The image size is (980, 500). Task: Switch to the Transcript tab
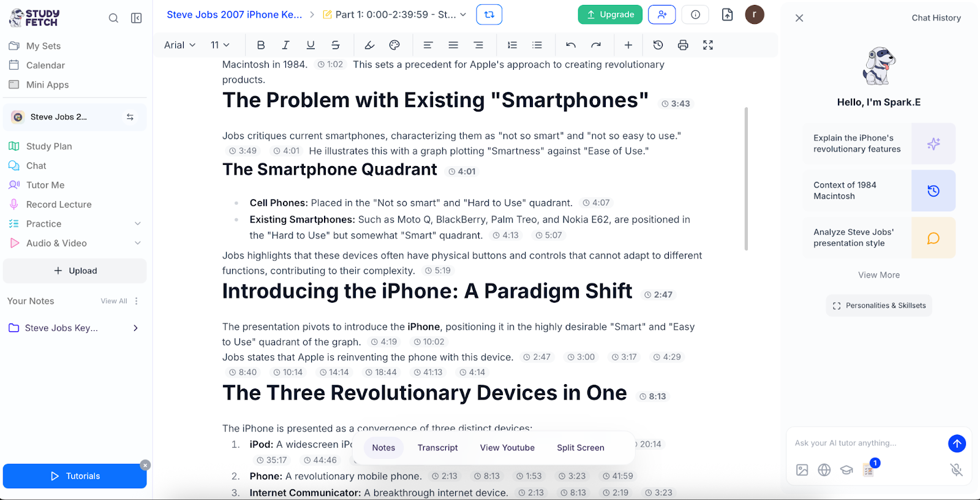437,448
